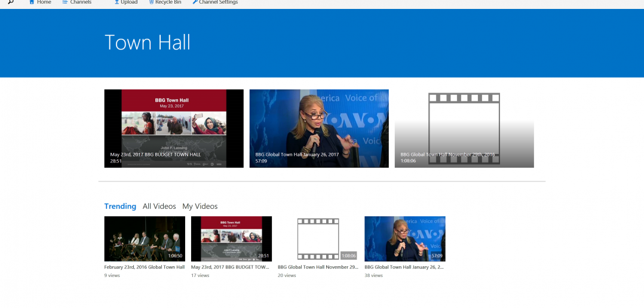Click the '38 views' text

coord(374,276)
